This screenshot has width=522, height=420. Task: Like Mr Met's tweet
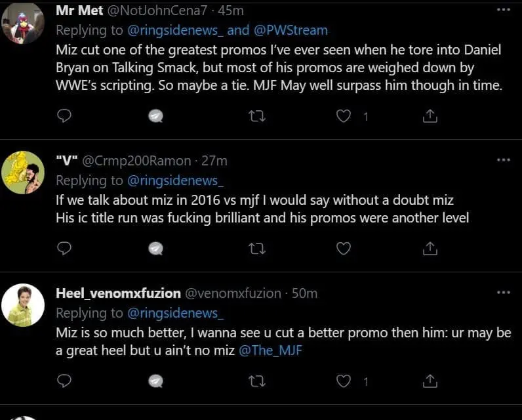[x=343, y=116]
